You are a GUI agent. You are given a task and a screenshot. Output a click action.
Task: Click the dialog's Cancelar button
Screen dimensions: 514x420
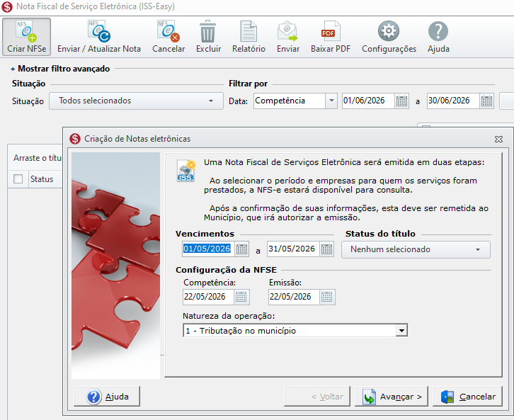click(467, 397)
